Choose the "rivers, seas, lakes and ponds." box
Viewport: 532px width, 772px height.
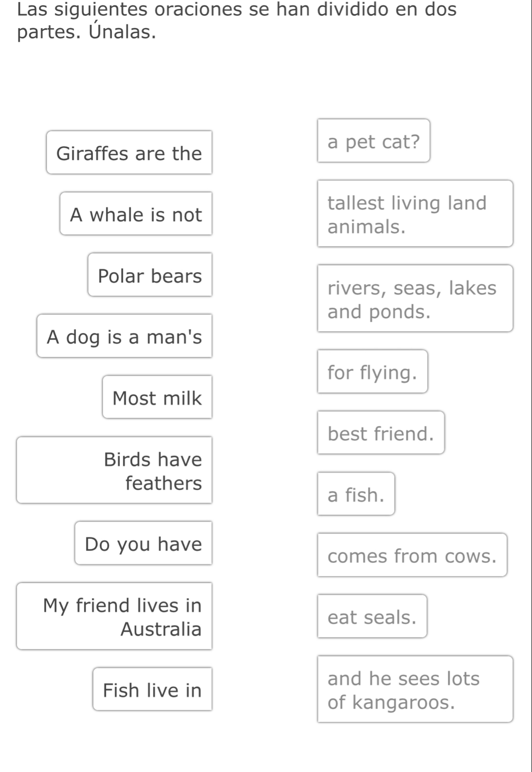coord(415,299)
